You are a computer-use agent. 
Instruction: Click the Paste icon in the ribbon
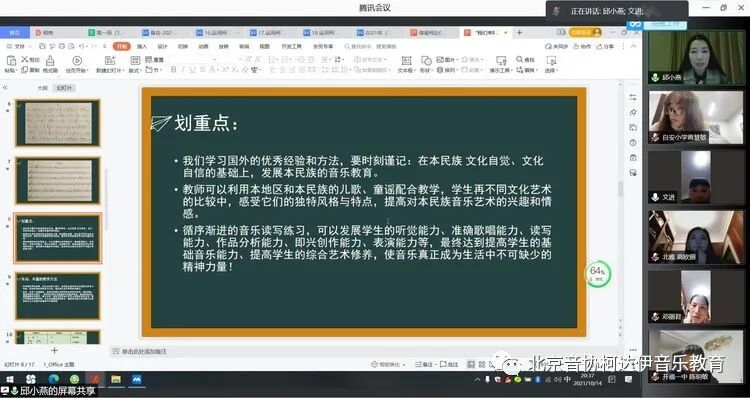tap(10, 61)
